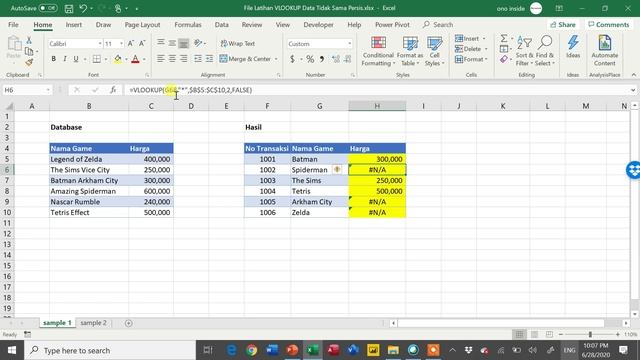This screenshot has width=640, height=360.
Task: Switch to the Formulas ribbon tab
Action: pyautogui.click(x=188, y=24)
